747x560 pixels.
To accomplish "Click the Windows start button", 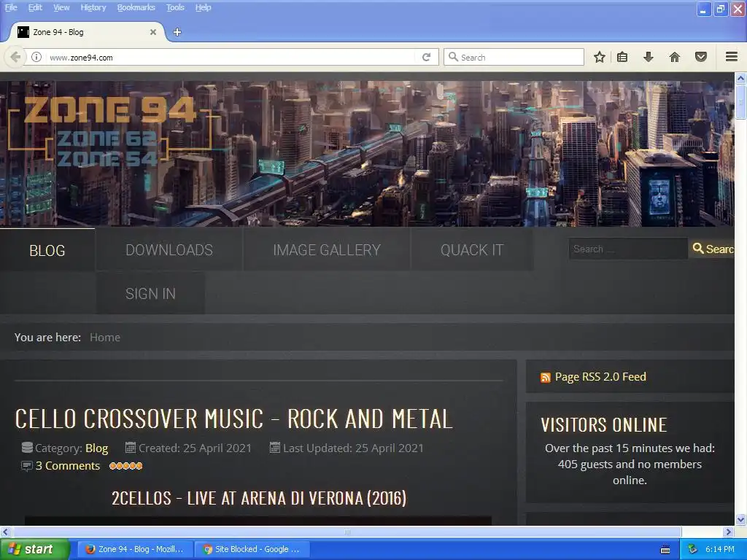I will (x=34, y=549).
